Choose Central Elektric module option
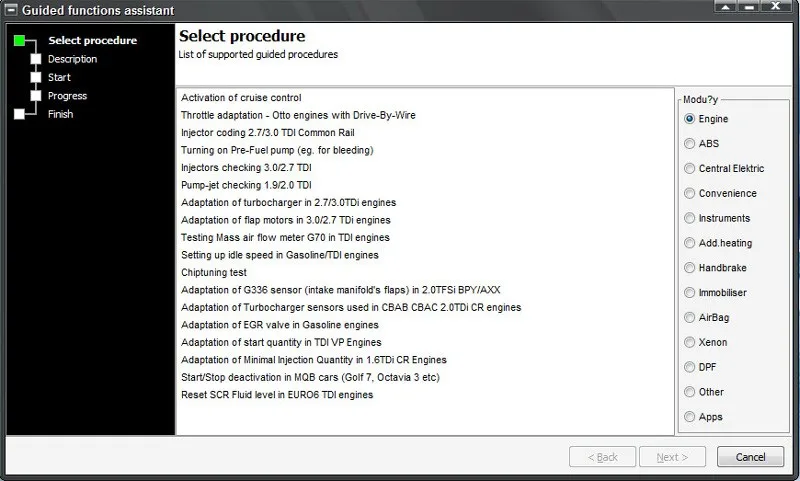 tap(689, 168)
